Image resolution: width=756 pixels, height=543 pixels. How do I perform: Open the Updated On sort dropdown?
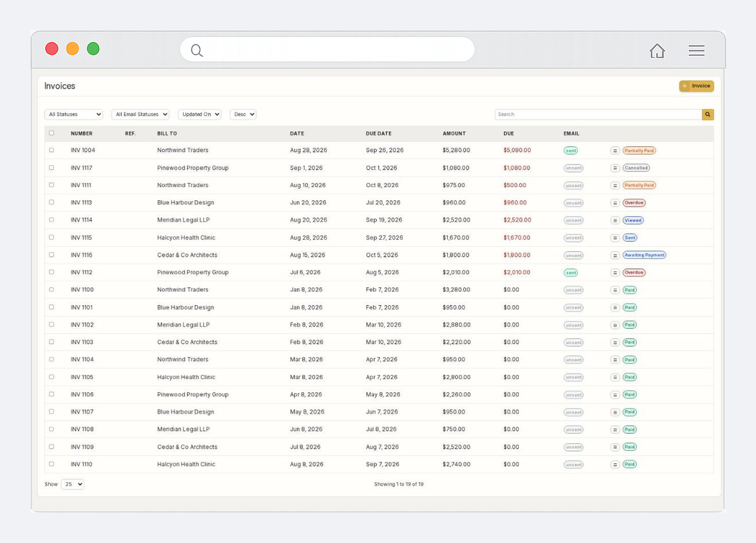coord(200,114)
